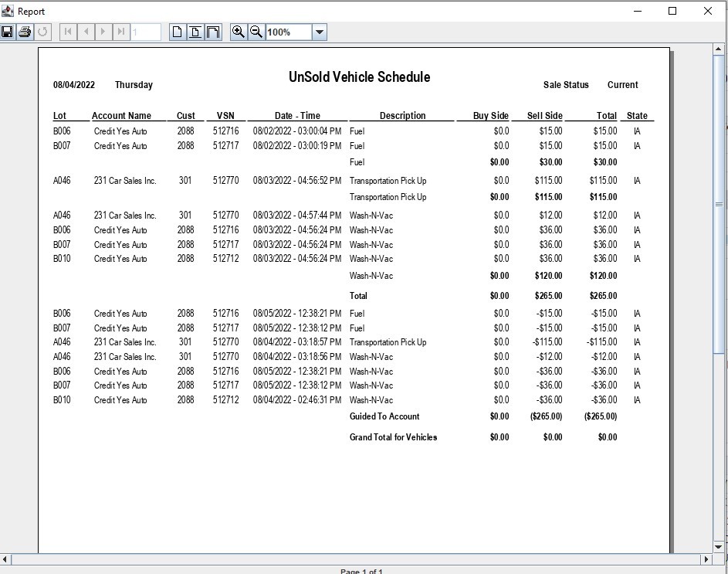The image size is (728, 574).
Task: Open the zoom percentage dropdown arrow
Action: click(x=320, y=32)
